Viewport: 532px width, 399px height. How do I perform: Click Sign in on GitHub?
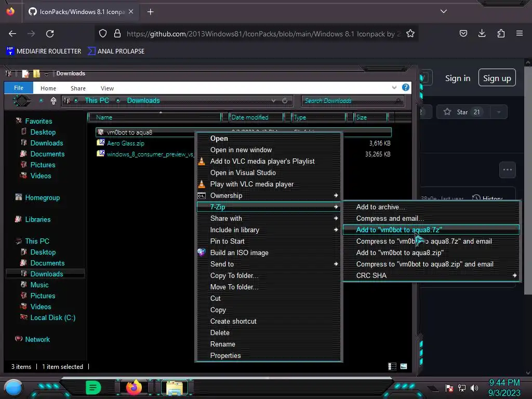pyautogui.click(x=458, y=78)
